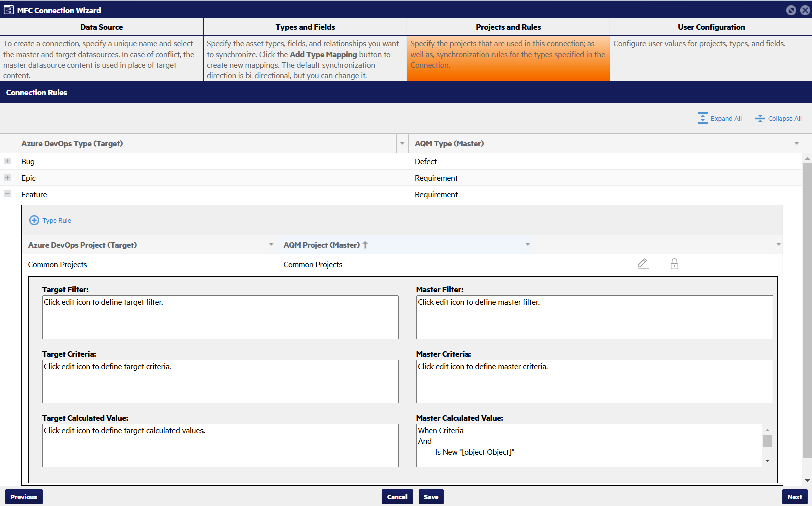Click the Expand All icon
812x506 pixels.
(703, 118)
